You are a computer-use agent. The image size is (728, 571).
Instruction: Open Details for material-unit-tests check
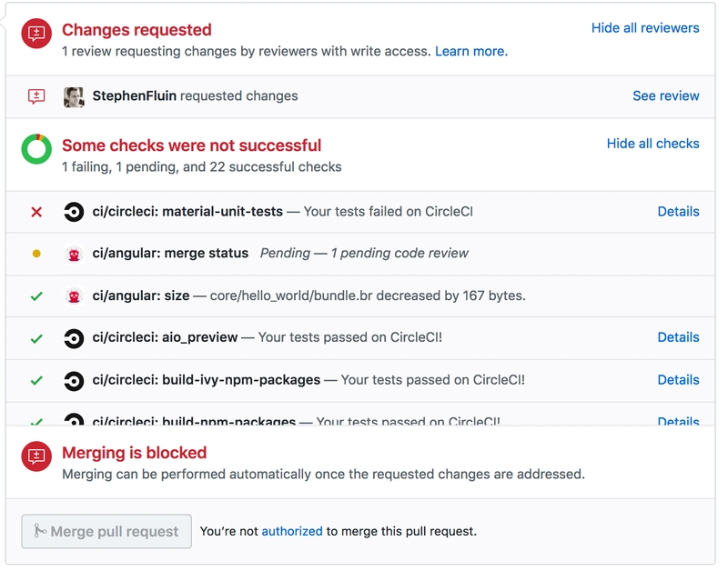[678, 212]
